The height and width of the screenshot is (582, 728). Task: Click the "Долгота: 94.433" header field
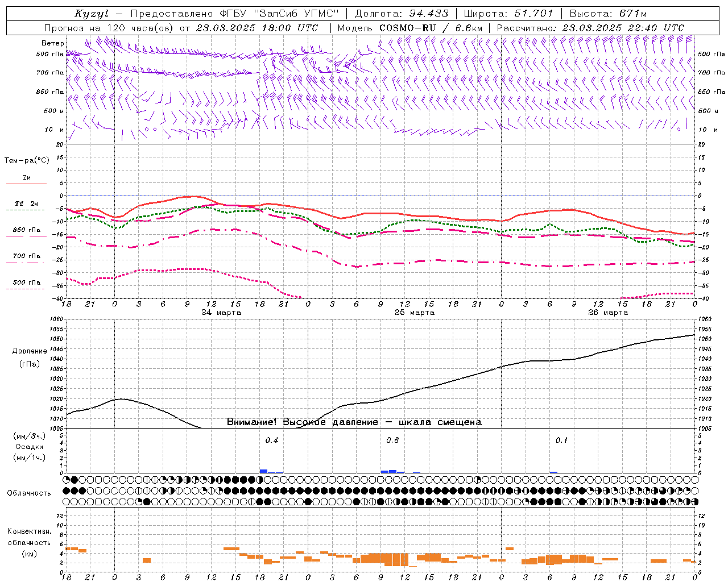point(402,14)
